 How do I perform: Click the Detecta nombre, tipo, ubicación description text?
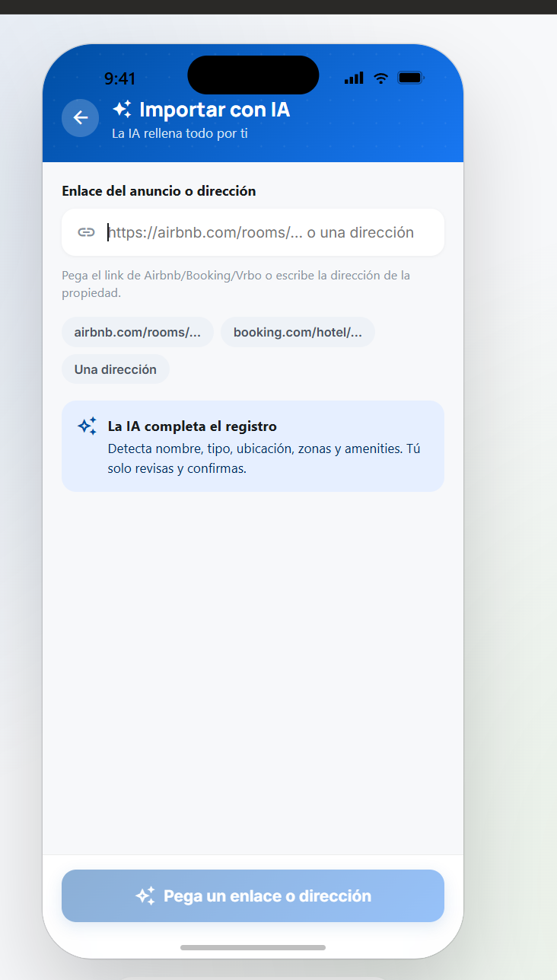[x=264, y=458]
